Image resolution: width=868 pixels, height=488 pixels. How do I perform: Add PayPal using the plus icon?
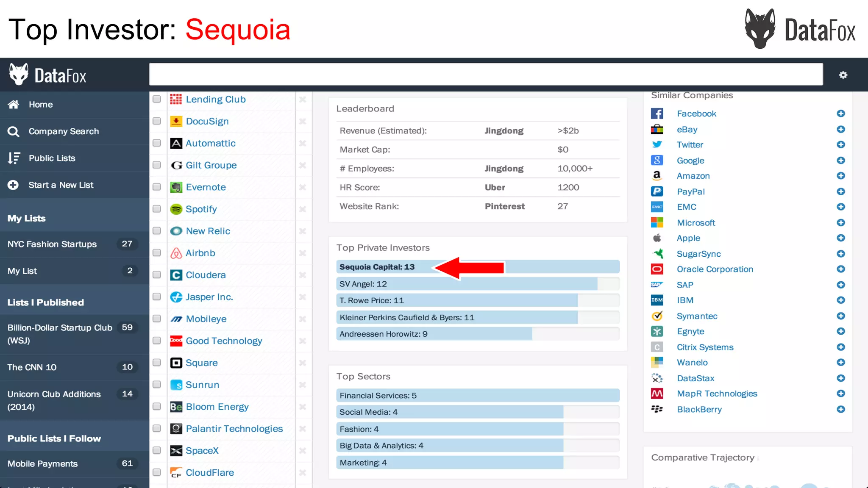point(841,191)
